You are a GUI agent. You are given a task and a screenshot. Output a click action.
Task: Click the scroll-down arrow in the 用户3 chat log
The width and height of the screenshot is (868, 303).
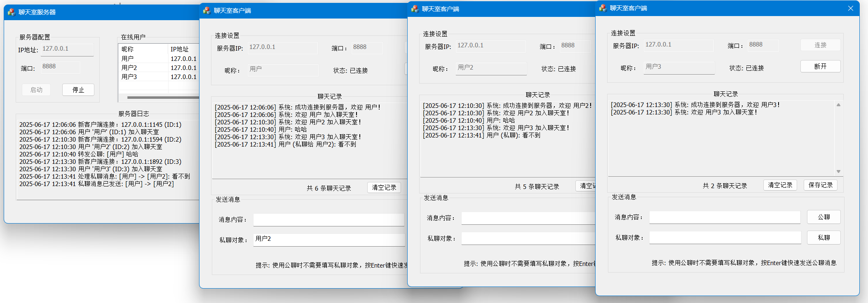pos(838,171)
